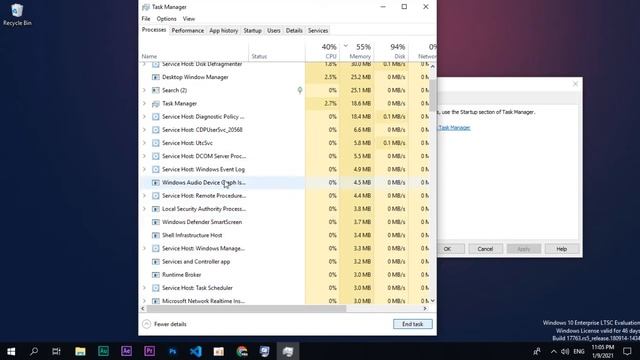Viewport: 640px width, 360px height.
Task: Switch to the App history tab
Action: (223, 31)
